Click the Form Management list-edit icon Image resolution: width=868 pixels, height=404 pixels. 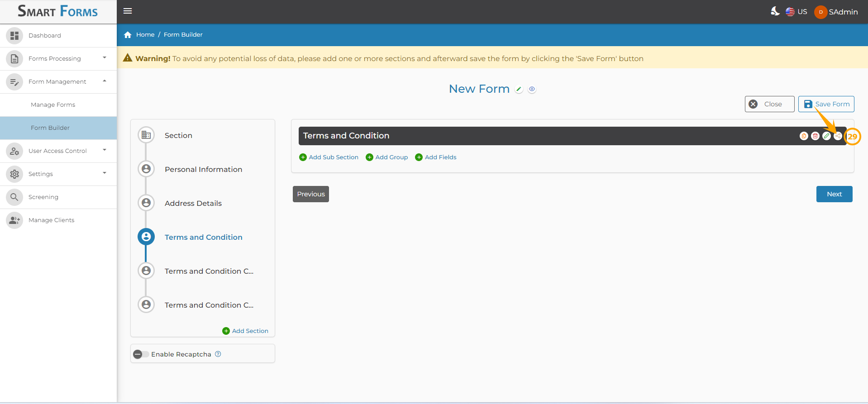point(14,81)
